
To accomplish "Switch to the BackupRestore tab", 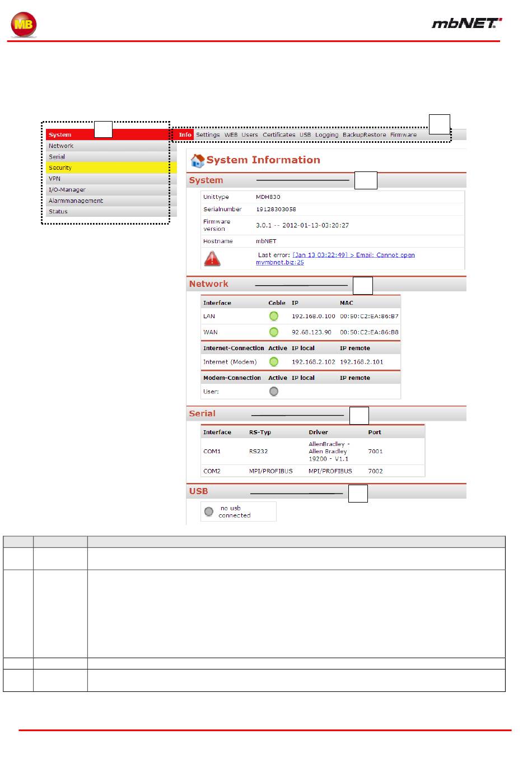I will point(365,135).
